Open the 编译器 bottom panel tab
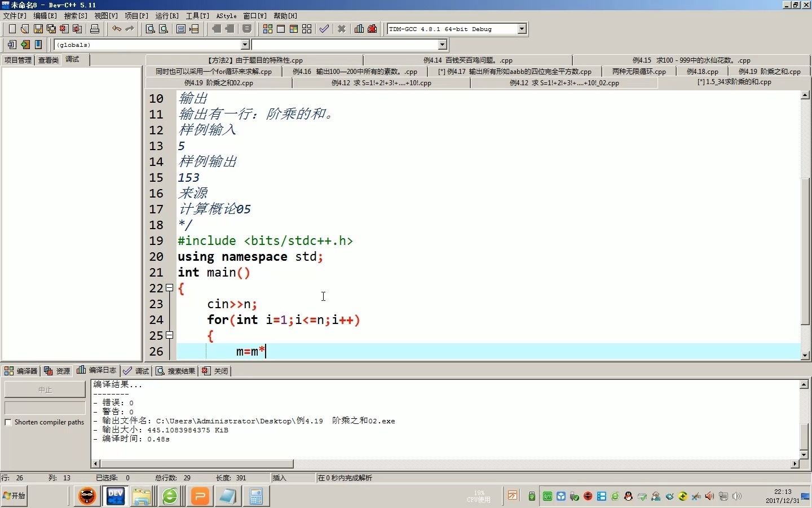This screenshot has width=812, height=508. 21,371
